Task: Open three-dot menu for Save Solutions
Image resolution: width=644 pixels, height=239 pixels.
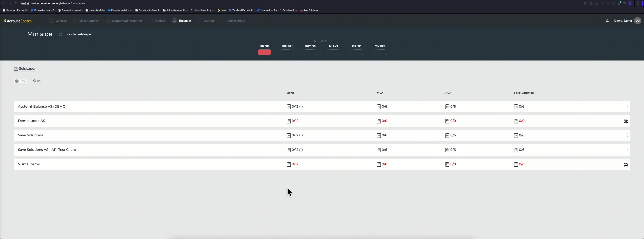Action: (x=627, y=135)
